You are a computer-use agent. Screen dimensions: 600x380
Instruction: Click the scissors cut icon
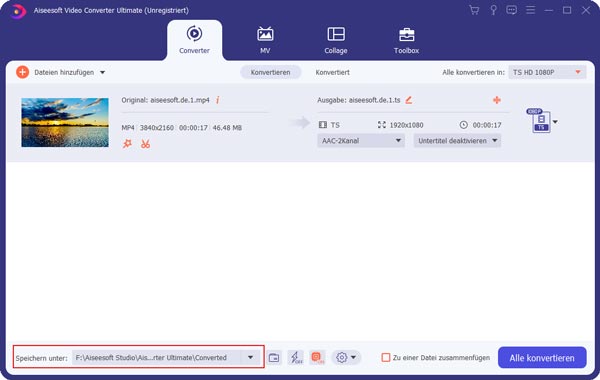(x=145, y=144)
